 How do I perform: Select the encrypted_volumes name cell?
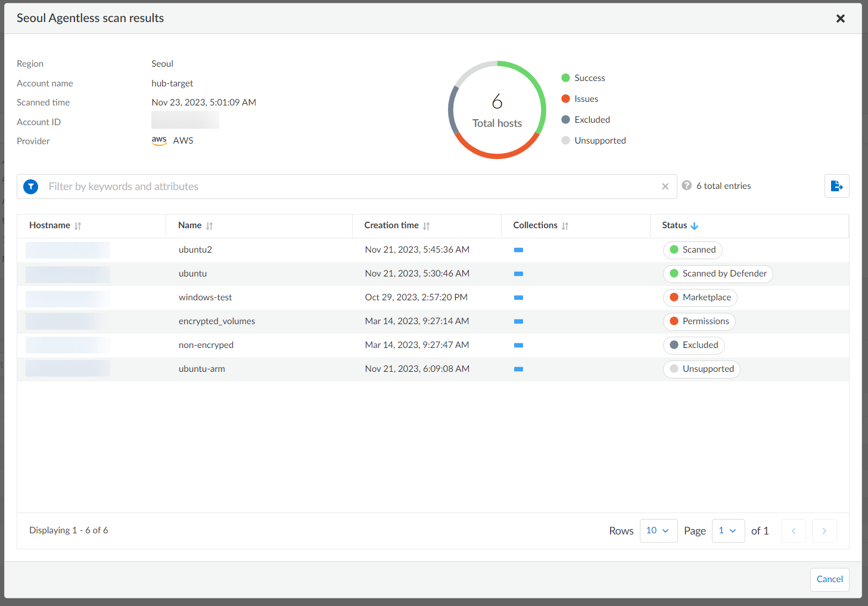(x=217, y=321)
